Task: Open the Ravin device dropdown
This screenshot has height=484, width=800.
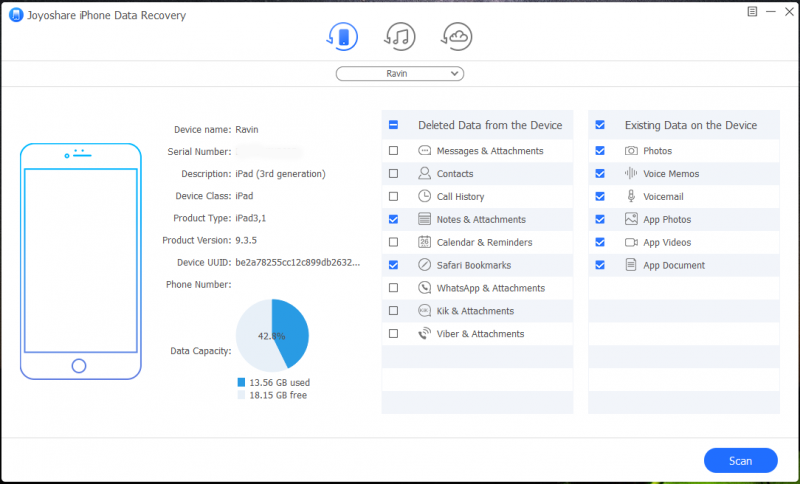Action: coord(399,73)
